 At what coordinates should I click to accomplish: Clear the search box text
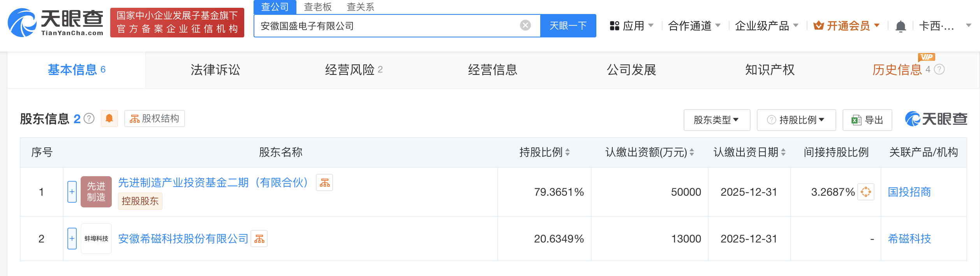pyautogui.click(x=525, y=25)
